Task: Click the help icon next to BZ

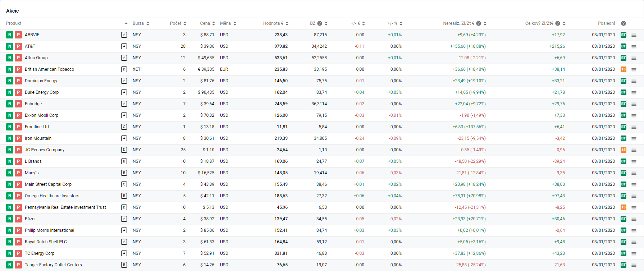Action: tap(320, 23)
